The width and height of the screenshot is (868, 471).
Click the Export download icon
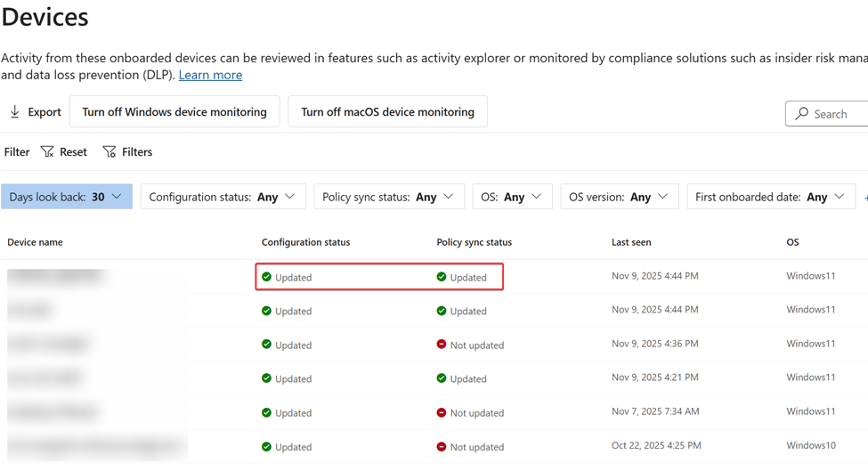tap(15, 112)
